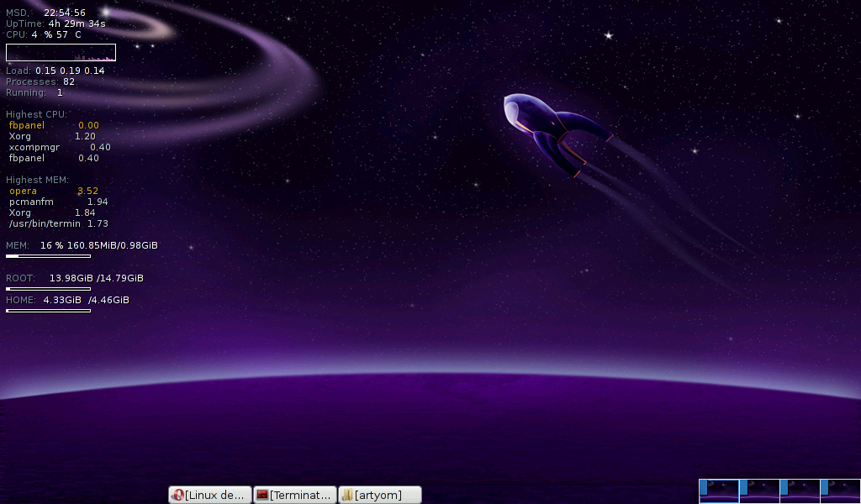Screen dimensions: 861x504
Task: Switch to the fourth workspace thumbnail
Action: pos(840,491)
